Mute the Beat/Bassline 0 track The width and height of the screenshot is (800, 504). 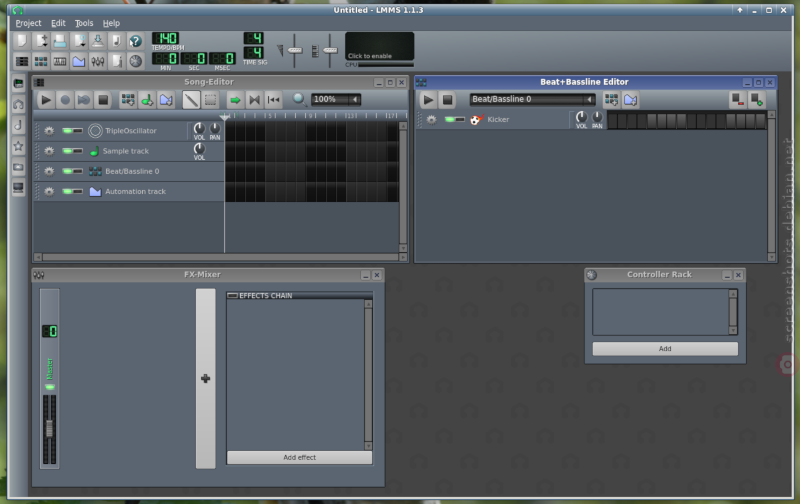coord(67,171)
